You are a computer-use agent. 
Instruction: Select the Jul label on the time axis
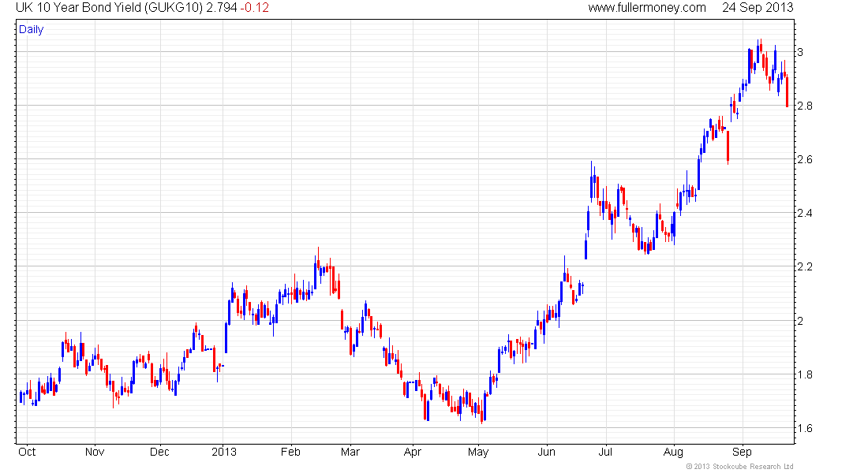tap(605, 452)
